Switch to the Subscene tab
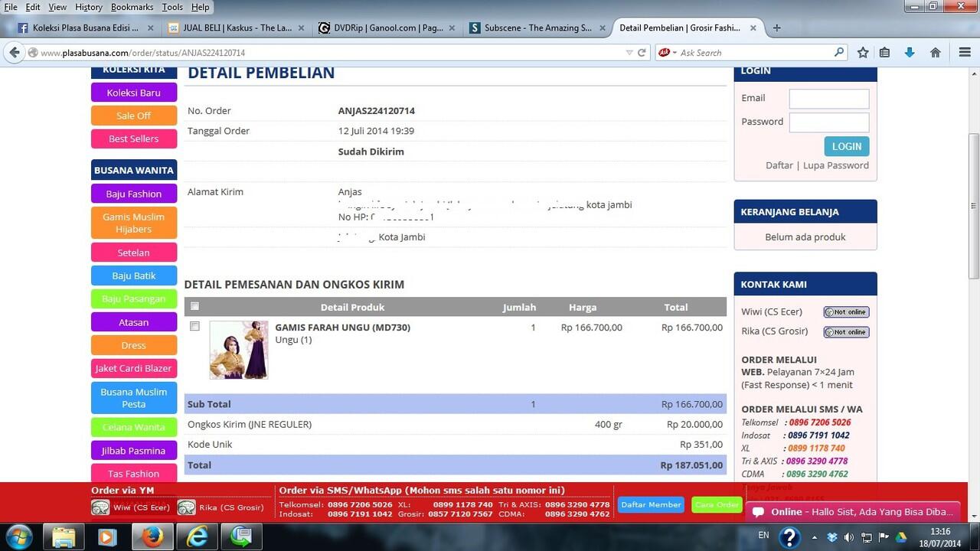 537,28
